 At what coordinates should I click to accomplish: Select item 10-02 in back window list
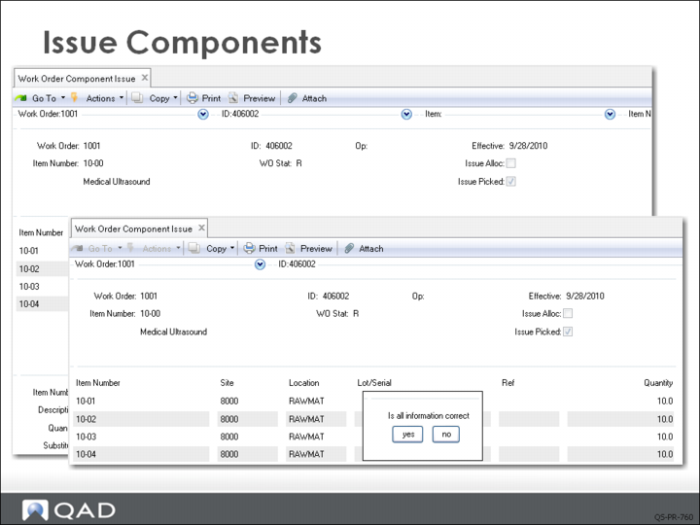(x=29, y=269)
